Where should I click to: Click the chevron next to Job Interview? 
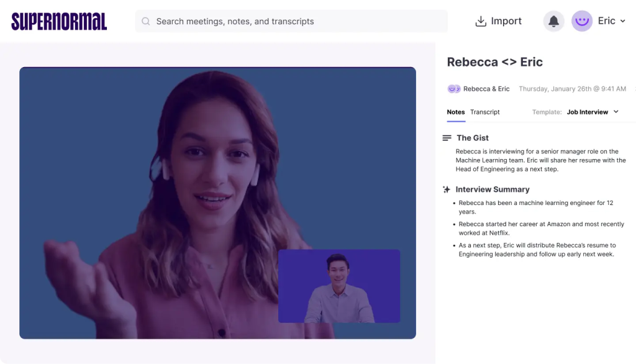[x=616, y=112]
